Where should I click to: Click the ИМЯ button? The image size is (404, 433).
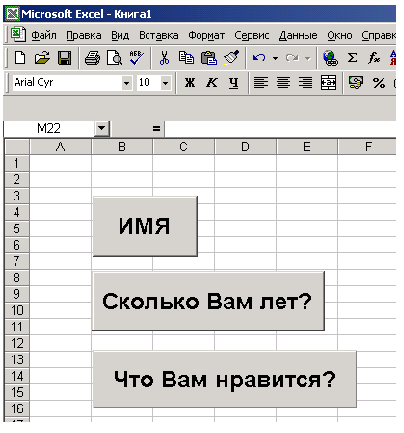point(145,226)
